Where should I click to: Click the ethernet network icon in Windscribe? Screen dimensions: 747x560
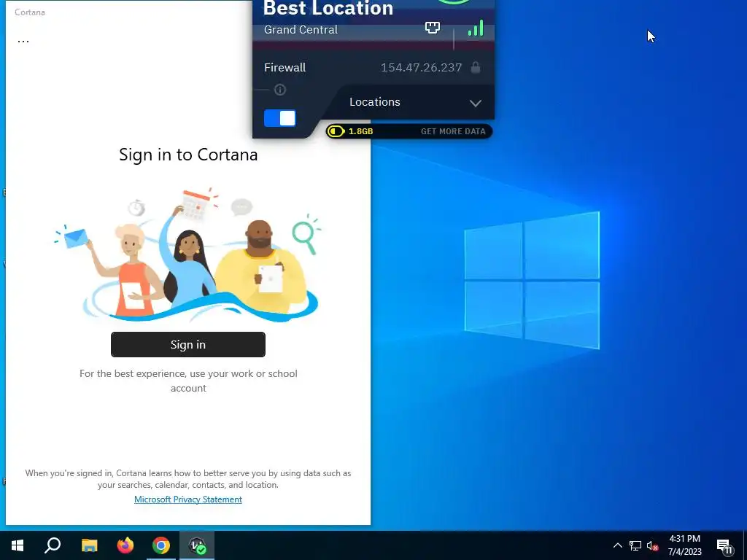[x=433, y=28]
